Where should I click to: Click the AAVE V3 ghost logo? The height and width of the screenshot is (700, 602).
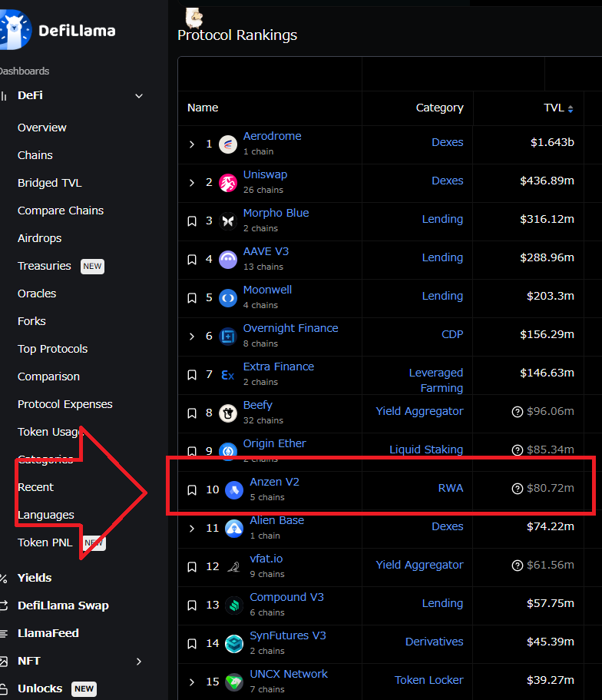point(227,260)
